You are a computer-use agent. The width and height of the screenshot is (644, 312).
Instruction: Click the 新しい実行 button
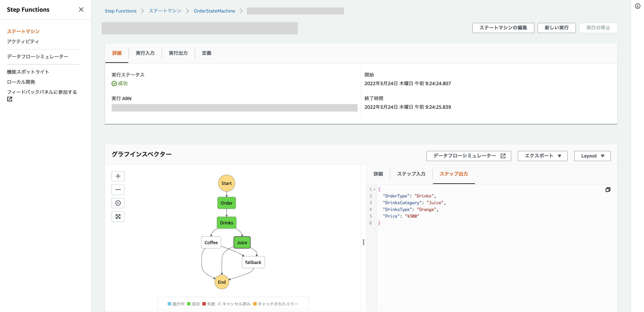[556, 28]
